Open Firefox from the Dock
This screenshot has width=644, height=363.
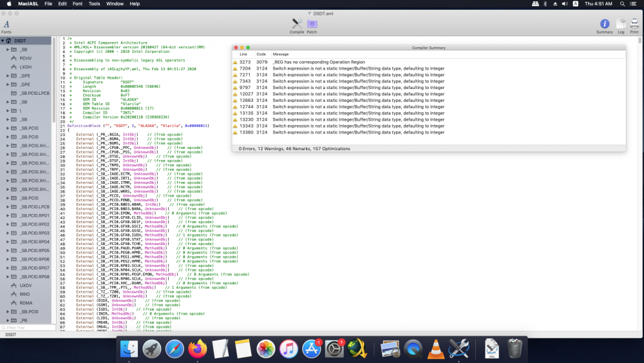(198, 349)
